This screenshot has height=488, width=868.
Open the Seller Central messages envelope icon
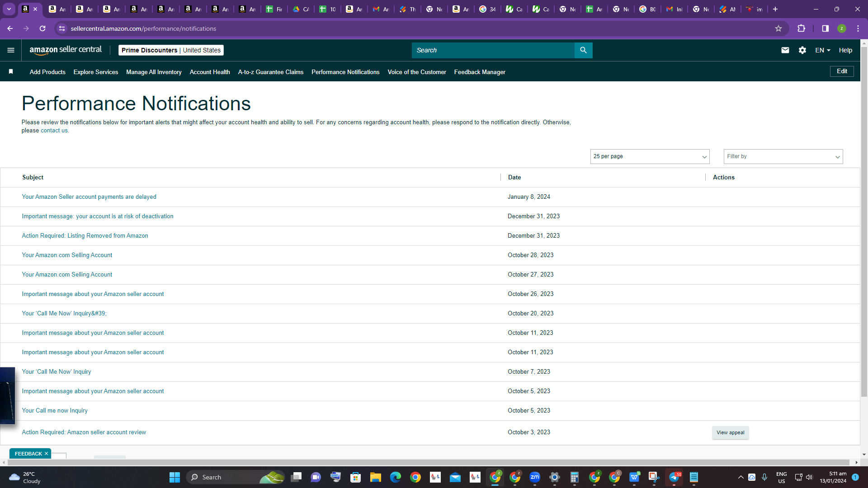785,50
